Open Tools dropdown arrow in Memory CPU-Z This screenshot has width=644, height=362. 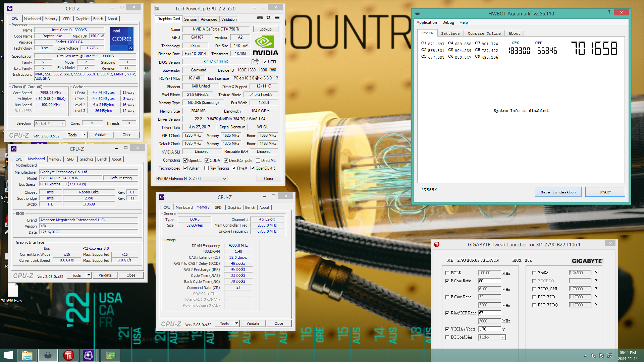pos(236,323)
